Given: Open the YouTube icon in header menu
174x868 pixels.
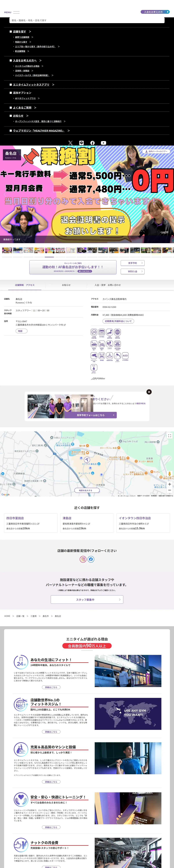Looking at the screenshot, I should [x=103, y=143].
